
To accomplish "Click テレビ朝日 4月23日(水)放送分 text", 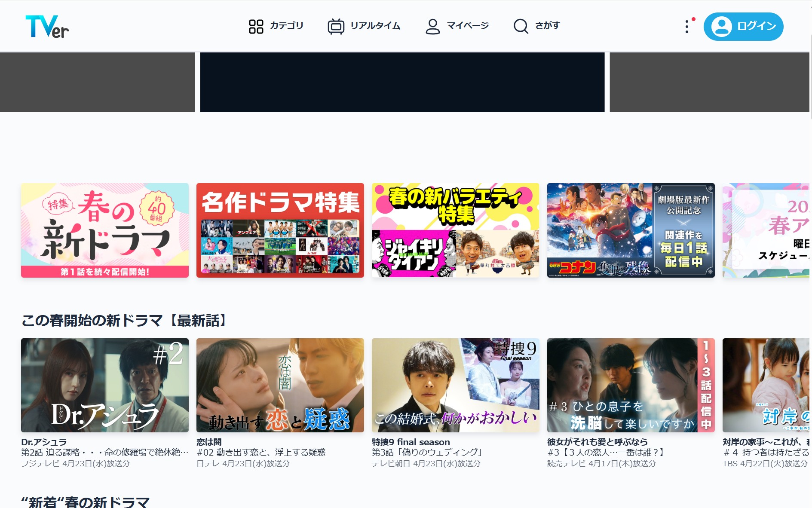I will tap(426, 463).
